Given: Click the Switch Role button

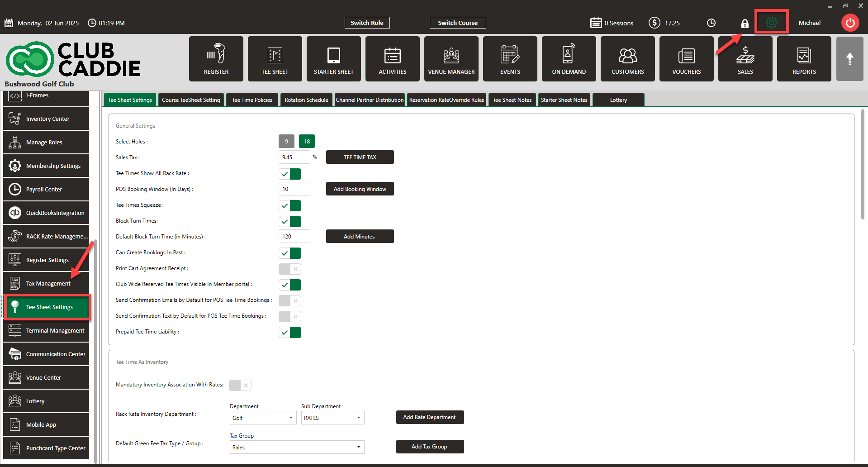Looking at the screenshot, I should point(367,23).
